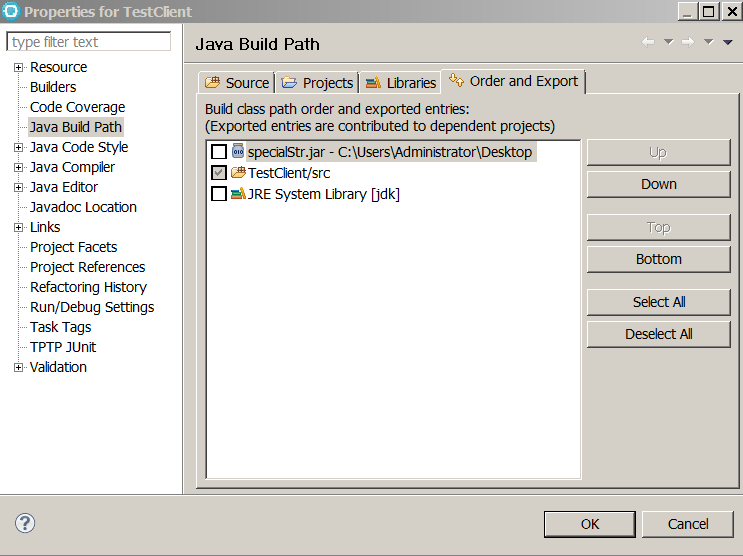Move entry with the Down button
The width and height of the screenshot is (743, 556).
659,184
